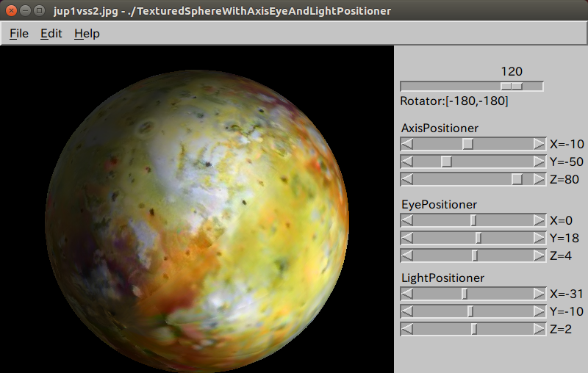Click AxisPositioner X=-10 slider thumb

[x=467, y=144]
